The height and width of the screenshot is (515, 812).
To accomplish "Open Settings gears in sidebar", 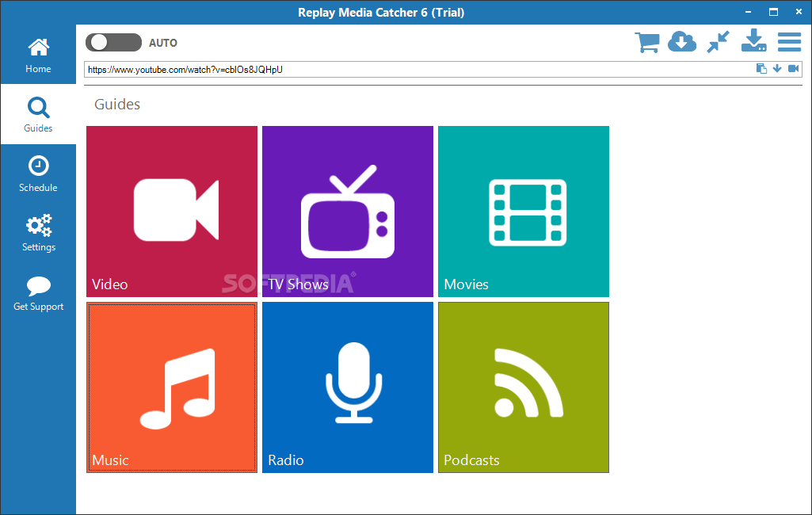I will 38,233.
